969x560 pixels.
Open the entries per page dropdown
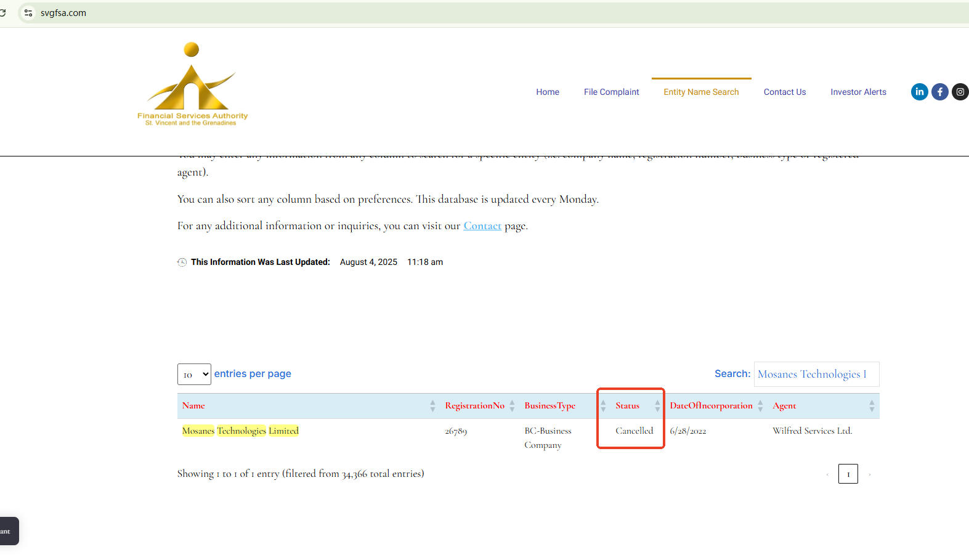[x=194, y=375]
